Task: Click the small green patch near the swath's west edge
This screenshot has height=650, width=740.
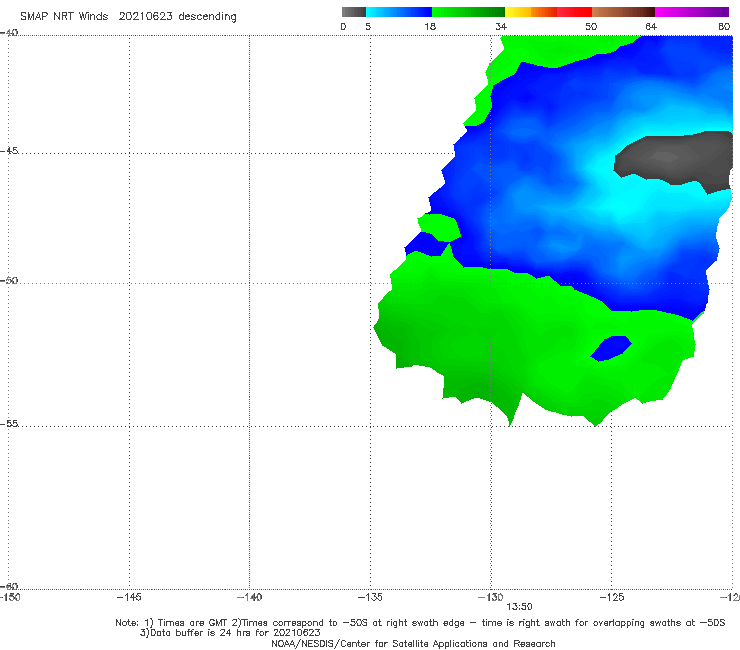Action: pyautogui.click(x=439, y=227)
